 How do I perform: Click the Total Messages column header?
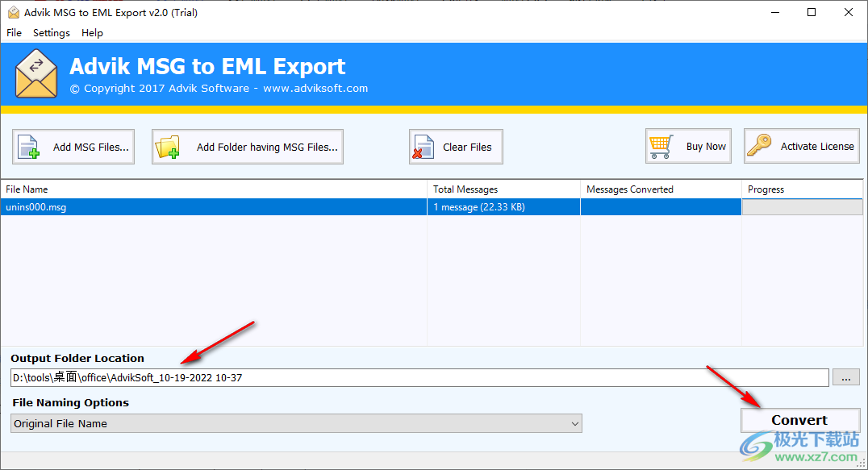click(503, 189)
